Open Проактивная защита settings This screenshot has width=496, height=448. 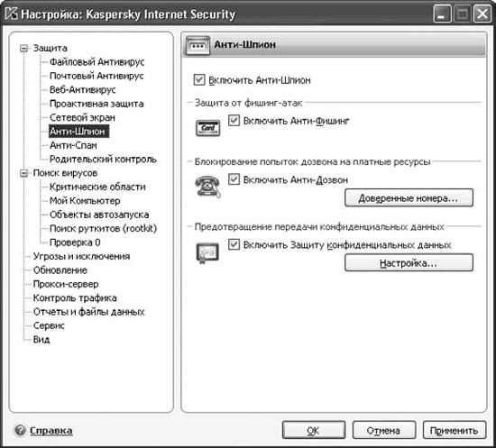click(96, 104)
